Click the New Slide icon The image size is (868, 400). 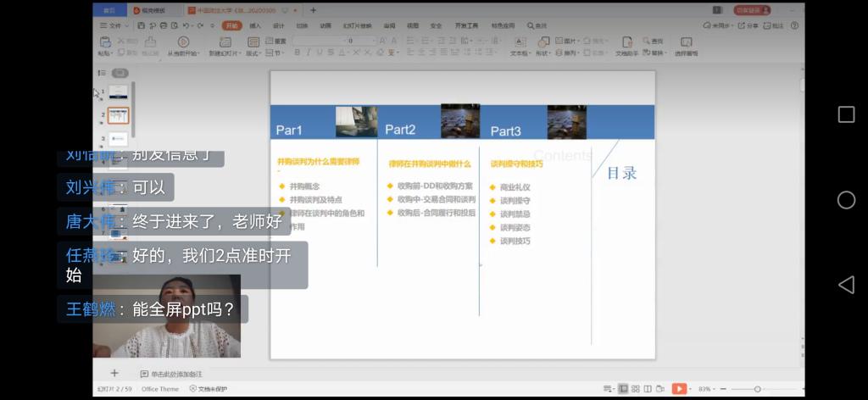(225, 42)
